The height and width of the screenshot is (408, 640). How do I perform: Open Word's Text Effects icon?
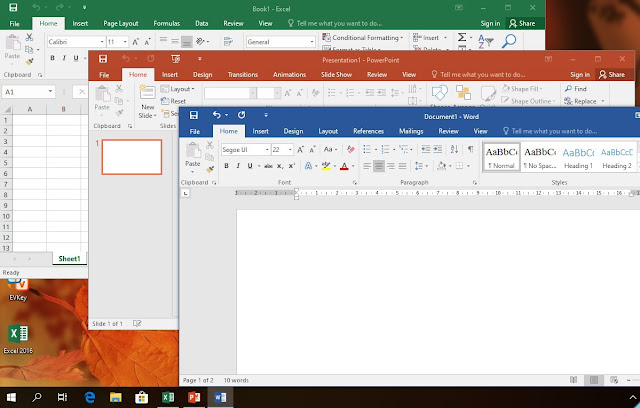pos(309,166)
